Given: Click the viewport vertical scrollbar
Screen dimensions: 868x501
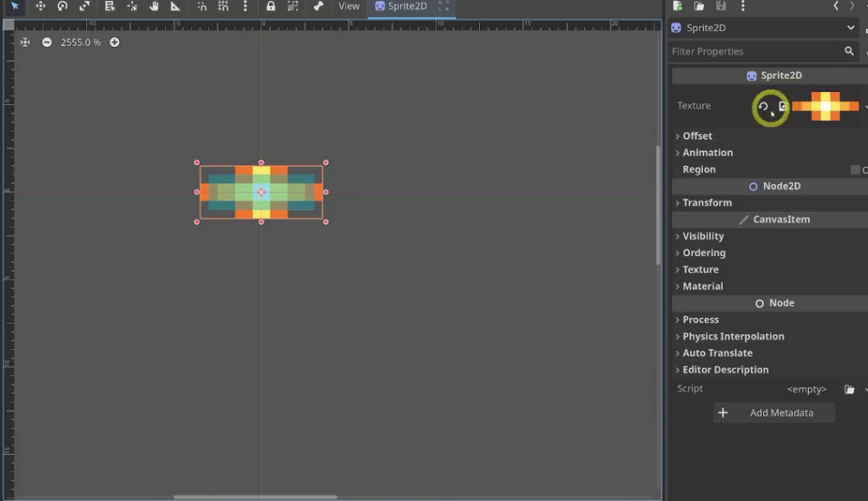Looking at the screenshot, I should (x=658, y=205).
